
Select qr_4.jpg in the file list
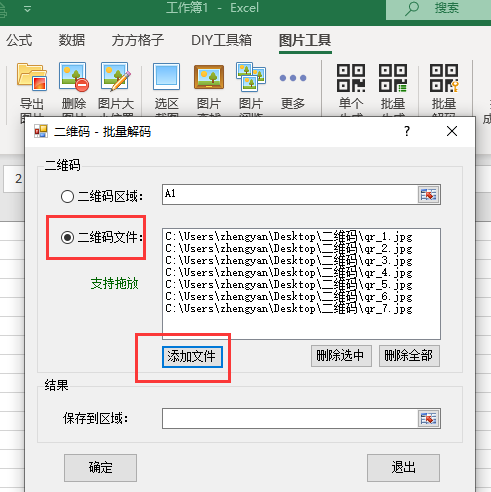pos(289,273)
